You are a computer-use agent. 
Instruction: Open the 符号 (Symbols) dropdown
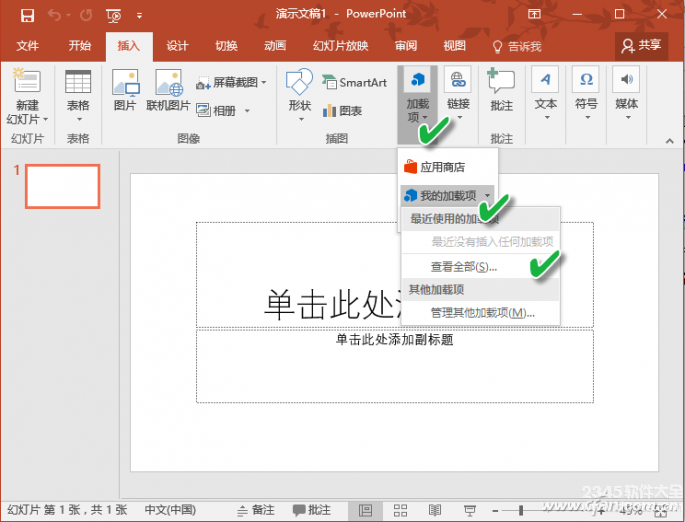(x=586, y=94)
